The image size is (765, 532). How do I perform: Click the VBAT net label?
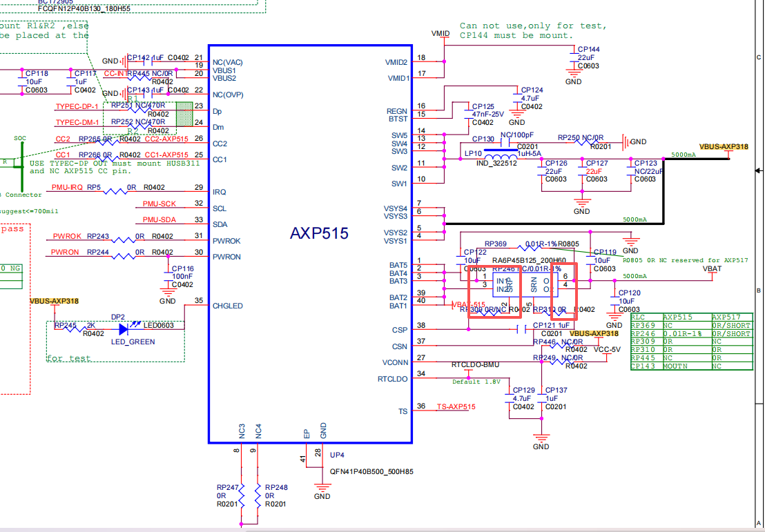click(712, 269)
